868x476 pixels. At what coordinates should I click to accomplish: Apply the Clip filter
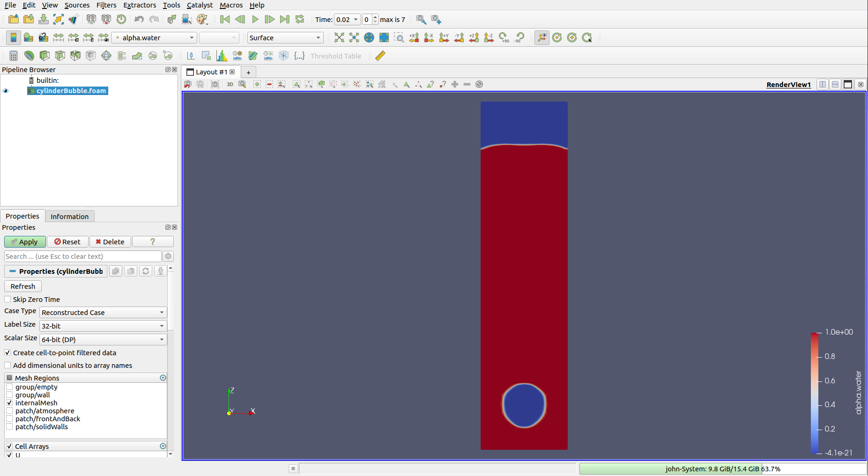[x=45, y=56]
